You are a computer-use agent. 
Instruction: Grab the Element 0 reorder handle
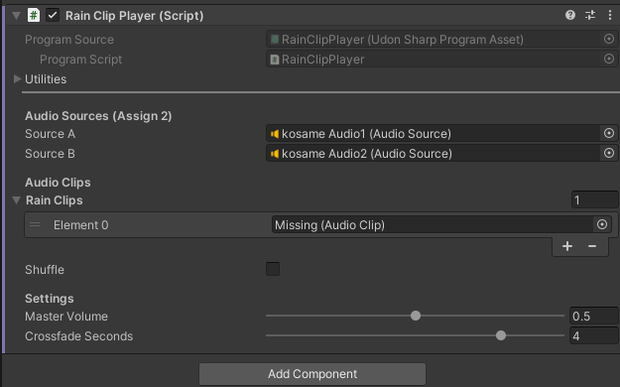click(x=35, y=225)
